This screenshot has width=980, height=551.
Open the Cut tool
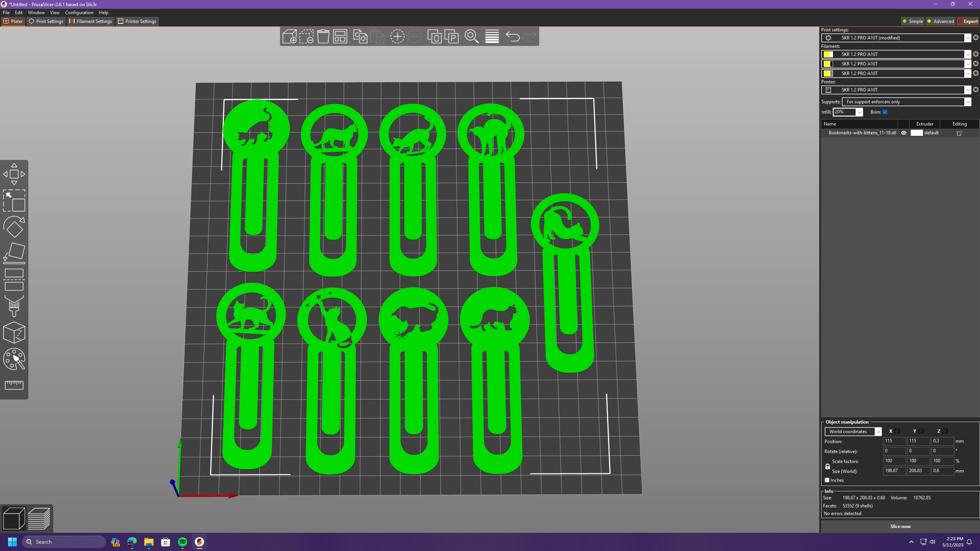tap(14, 280)
